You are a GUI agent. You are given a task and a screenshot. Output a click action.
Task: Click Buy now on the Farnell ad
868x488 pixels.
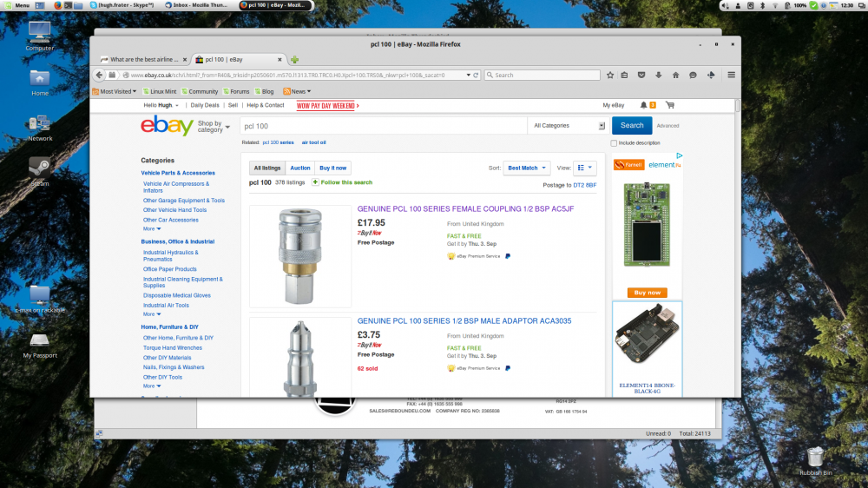(x=648, y=293)
